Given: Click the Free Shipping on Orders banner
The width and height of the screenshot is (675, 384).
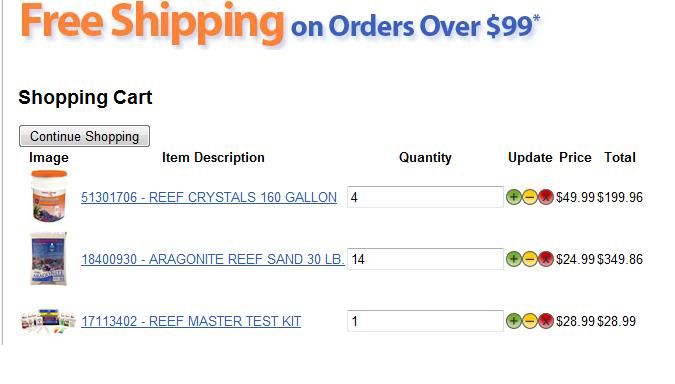Looking at the screenshot, I should click(280, 24).
